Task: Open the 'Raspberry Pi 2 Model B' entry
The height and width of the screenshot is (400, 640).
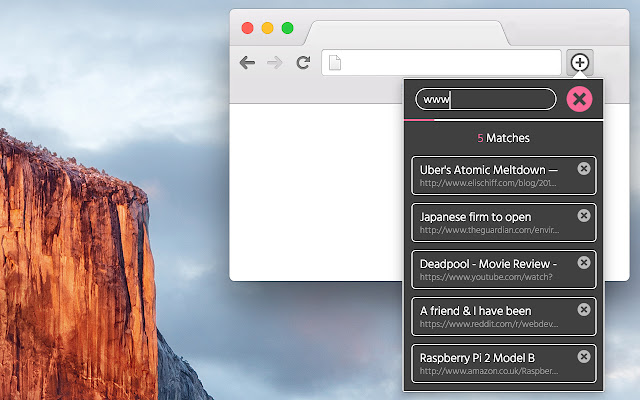Action: 504,363
